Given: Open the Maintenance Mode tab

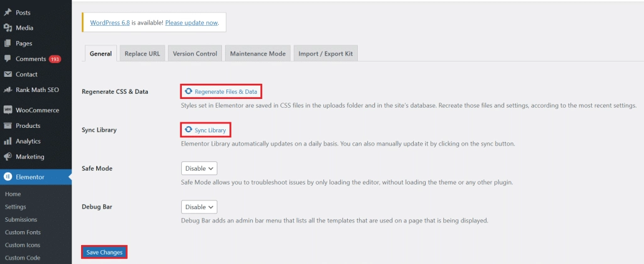Looking at the screenshot, I should (x=258, y=54).
